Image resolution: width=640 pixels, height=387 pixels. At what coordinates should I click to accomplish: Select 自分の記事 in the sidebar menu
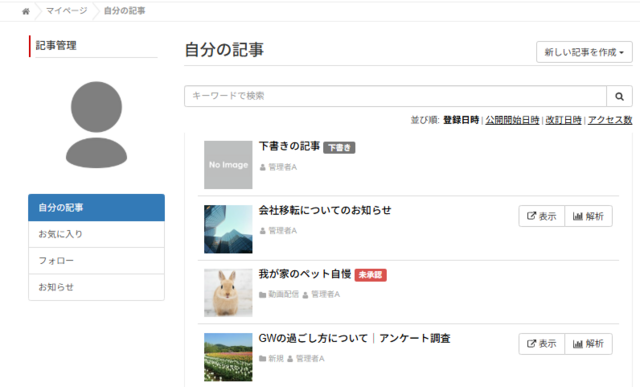(96, 207)
